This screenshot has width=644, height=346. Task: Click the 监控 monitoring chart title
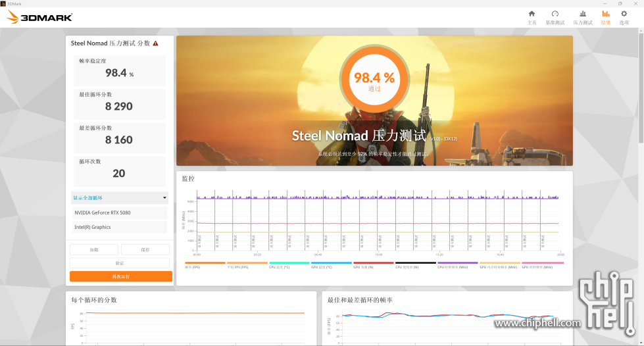[x=188, y=179]
